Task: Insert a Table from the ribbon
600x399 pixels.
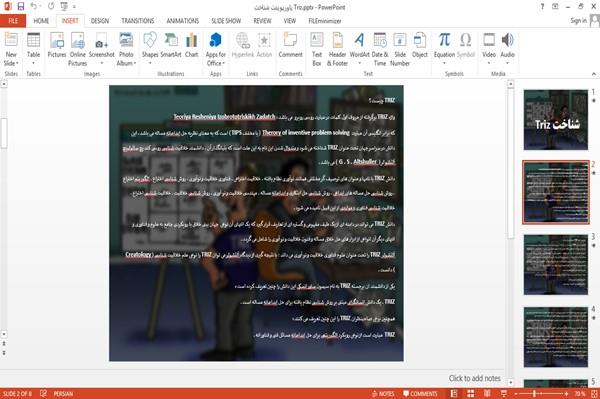Action: coord(33,49)
